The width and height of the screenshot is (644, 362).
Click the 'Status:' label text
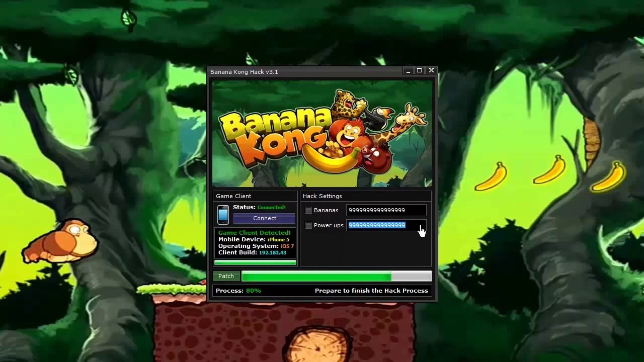point(244,207)
